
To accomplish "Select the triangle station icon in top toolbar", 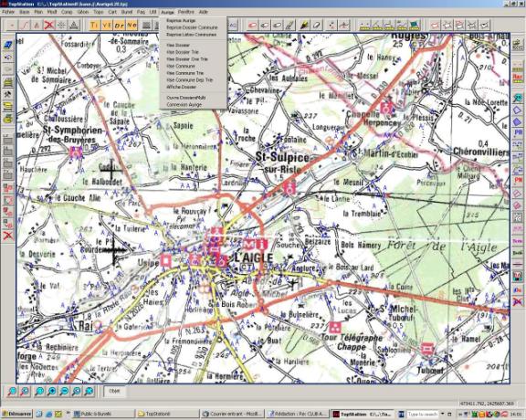I will 74,25.
